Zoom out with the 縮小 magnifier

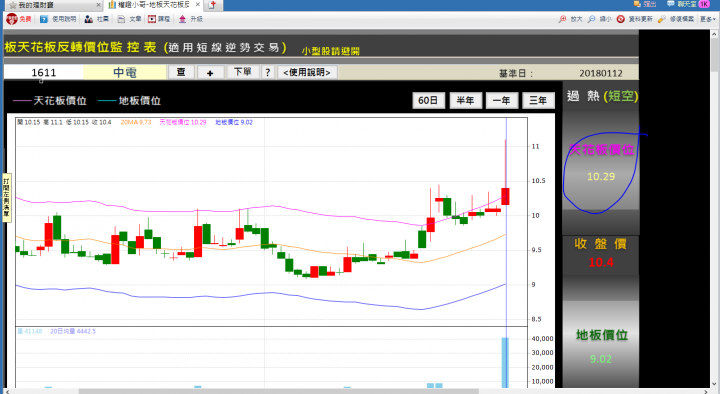591,19
